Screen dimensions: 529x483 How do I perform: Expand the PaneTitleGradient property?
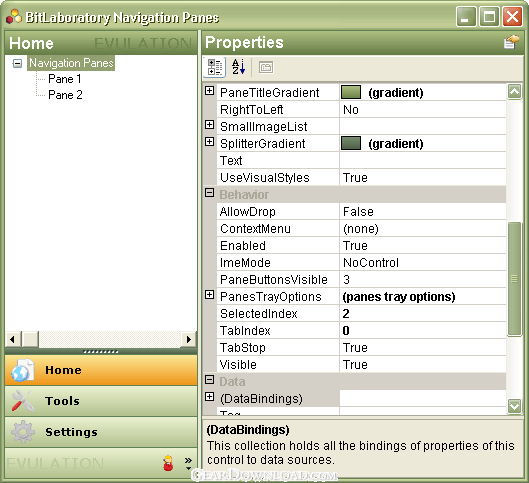pos(210,91)
